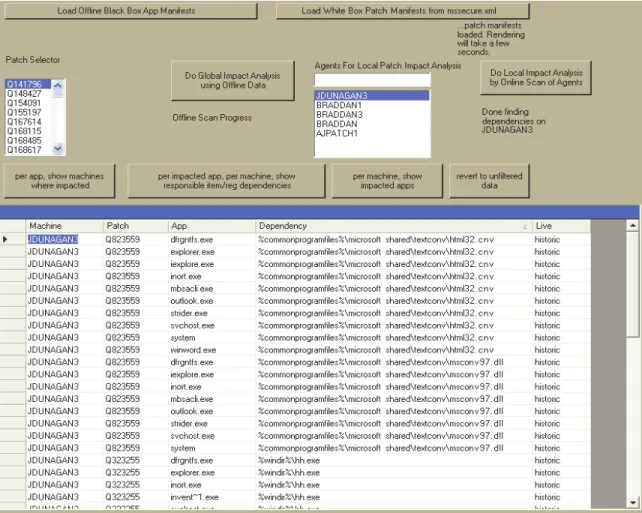Select agent BRADDAN in agents list
Image resolution: width=642 pixels, height=513 pixels.
point(372,124)
